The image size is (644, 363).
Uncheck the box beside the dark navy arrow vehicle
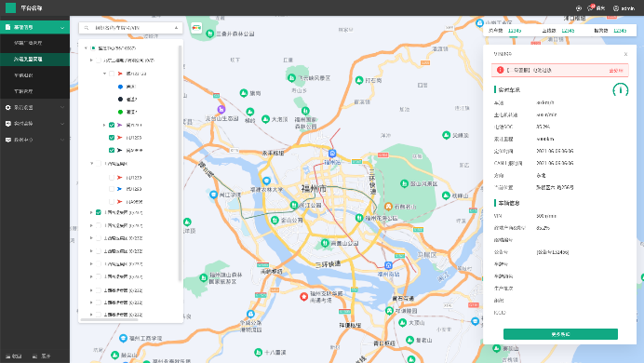click(x=112, y=150)
